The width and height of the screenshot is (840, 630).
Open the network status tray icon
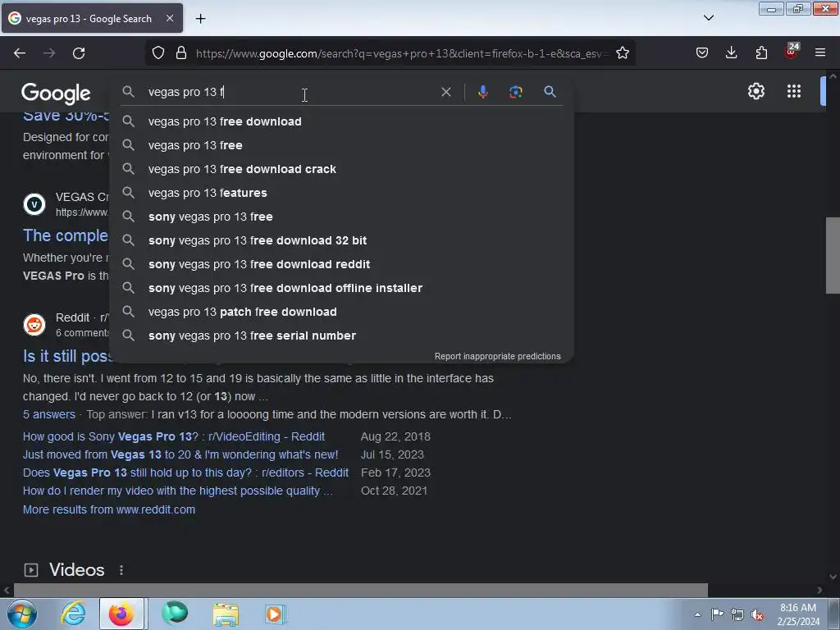pos(737,614)
